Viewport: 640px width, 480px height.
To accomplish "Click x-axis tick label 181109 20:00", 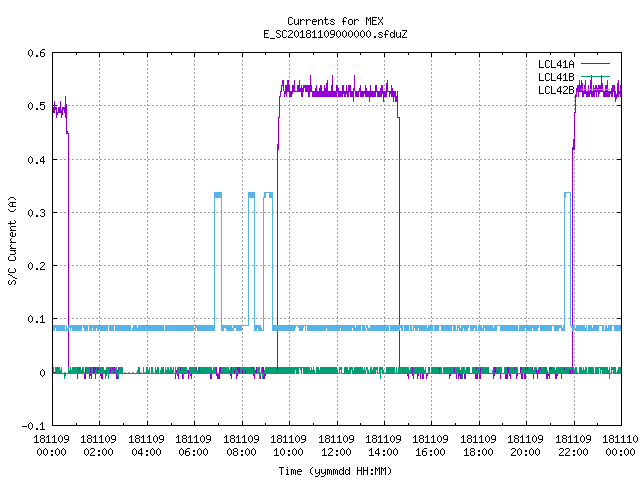I will pyautogui.click(x=526, y=446).
